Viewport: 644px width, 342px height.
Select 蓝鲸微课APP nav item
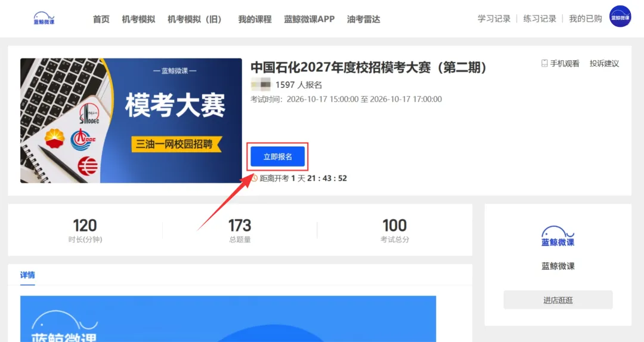click(x=309, y=19)
